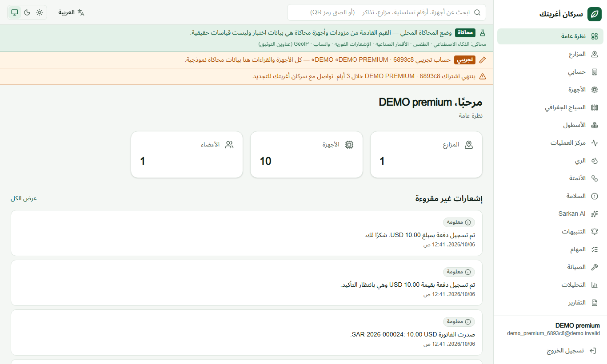The image size is (607, 364).
Task: Click the التحليلات bar chart icon
Action: click(595, 285)
